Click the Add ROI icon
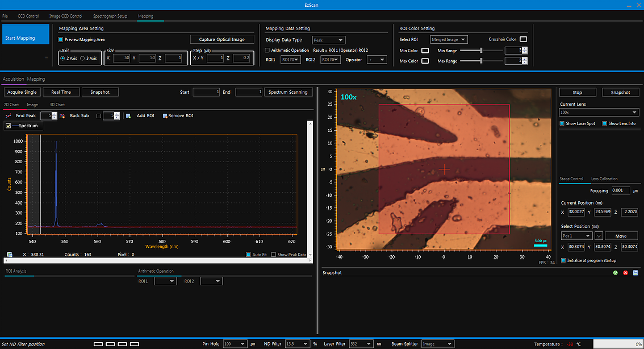The image size is (644, 349). tap(128, 116)
